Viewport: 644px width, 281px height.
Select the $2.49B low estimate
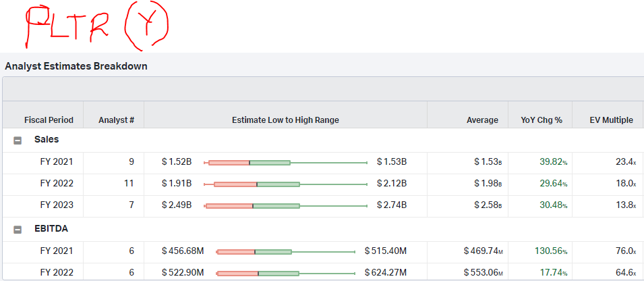coord(177,205)
